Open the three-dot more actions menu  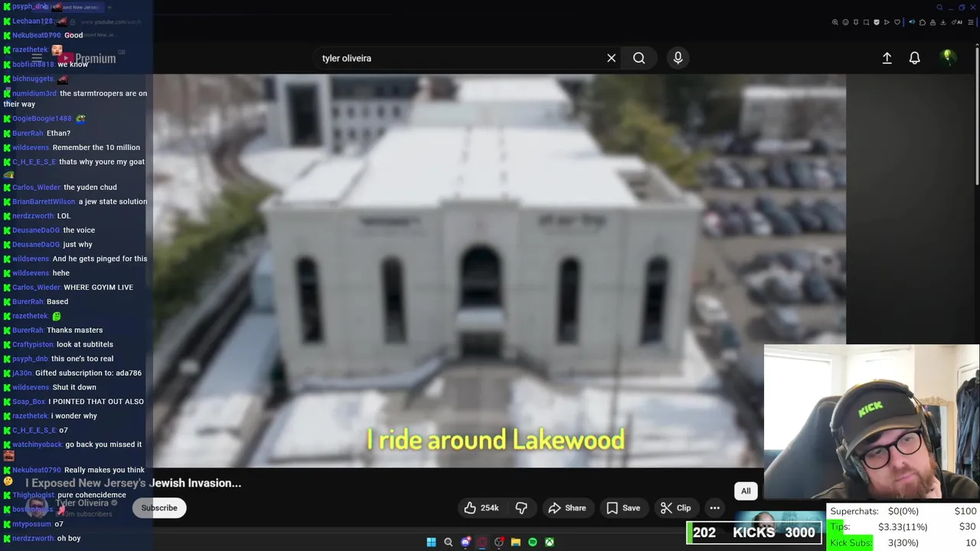pos(714,507)
